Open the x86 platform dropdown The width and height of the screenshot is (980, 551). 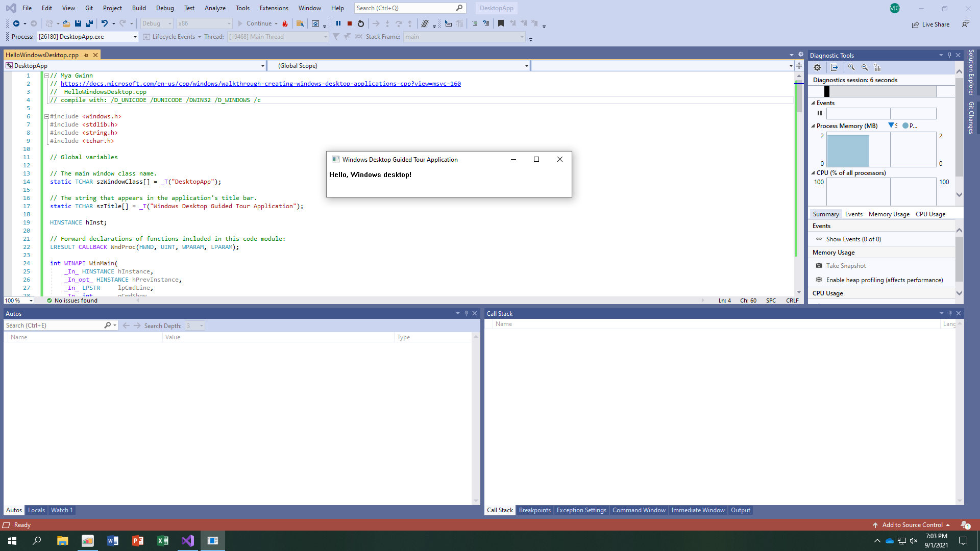tap(204, 23)
